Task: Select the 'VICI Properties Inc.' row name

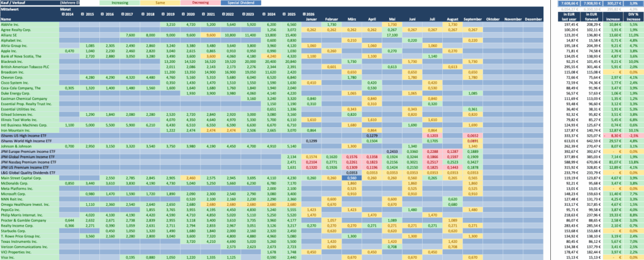Action: pos(30,252)
